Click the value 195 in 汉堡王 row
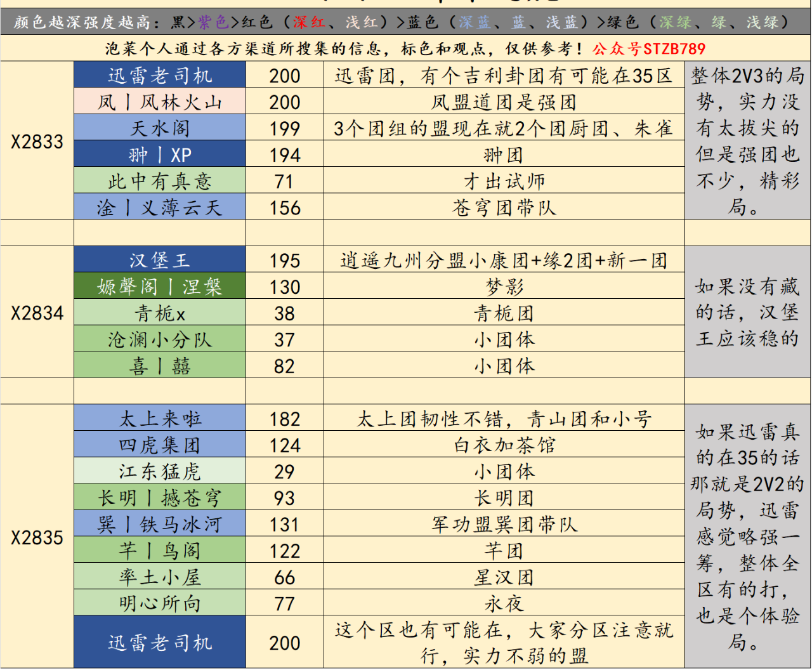 (x=285, y=260)
